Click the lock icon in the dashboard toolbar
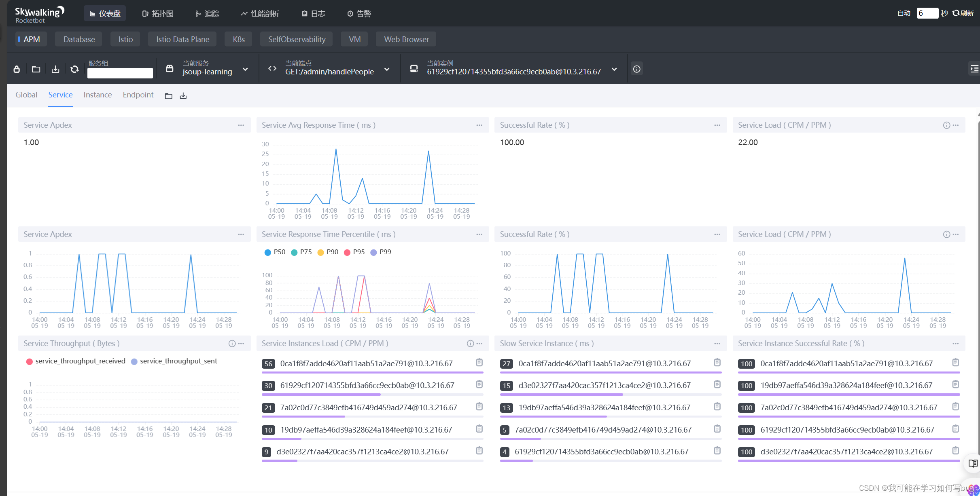The image size is (980, 496). [17, 69]
